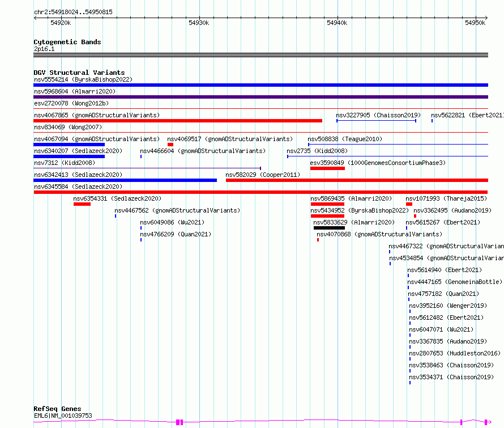This screenshot has height=428, width=504.
Task: Click nsv834069 (Wong2007) variant label
Action: [68, 127]
